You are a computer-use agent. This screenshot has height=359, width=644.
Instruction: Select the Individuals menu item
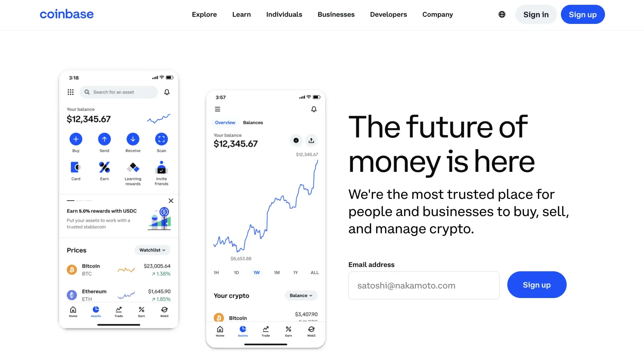(x=284, y=14)
